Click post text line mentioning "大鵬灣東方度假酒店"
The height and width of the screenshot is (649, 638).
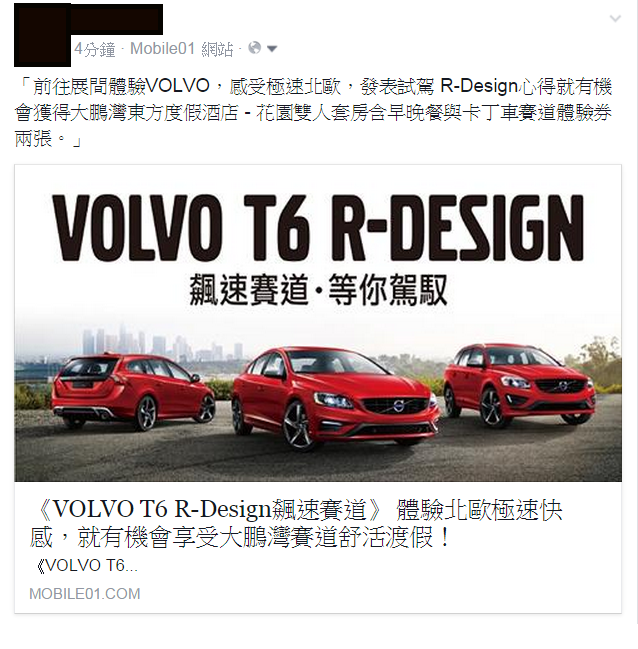(313, 113)
